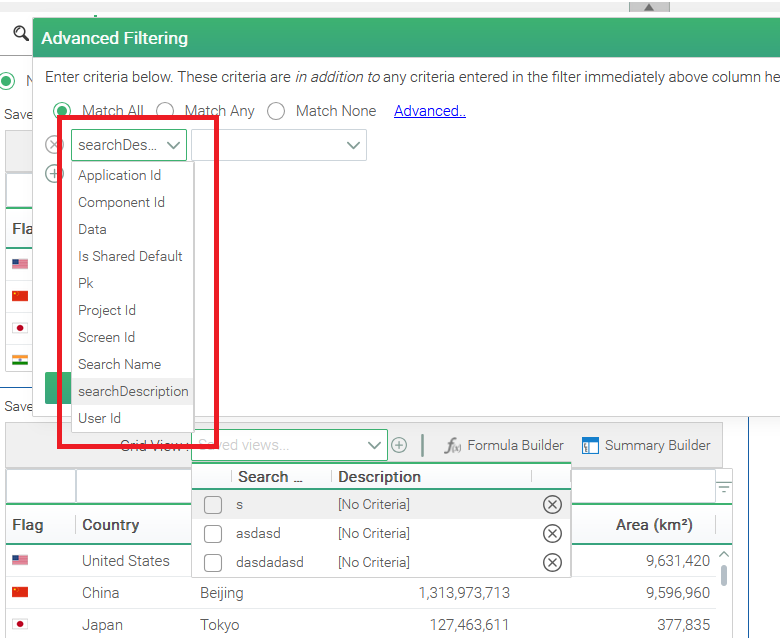Click the grid's vertical scrollbar

723,575
